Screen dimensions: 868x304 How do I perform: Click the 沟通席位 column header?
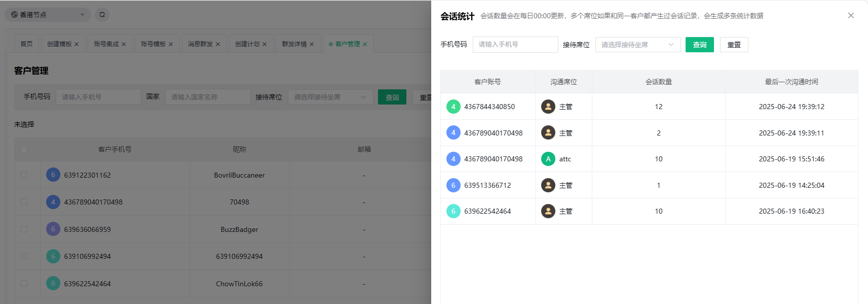click(563, 82)
